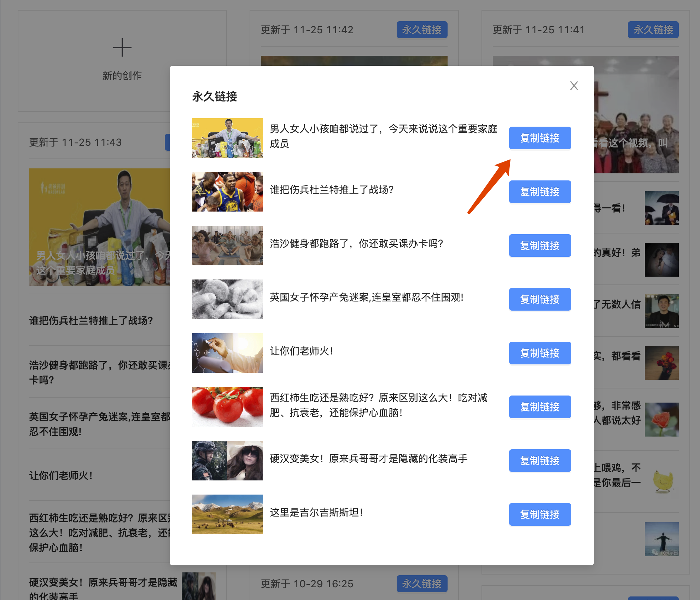
Task: Select dialog title 谁把伤兵杜兰特推上了战场?
Action: 332,190
